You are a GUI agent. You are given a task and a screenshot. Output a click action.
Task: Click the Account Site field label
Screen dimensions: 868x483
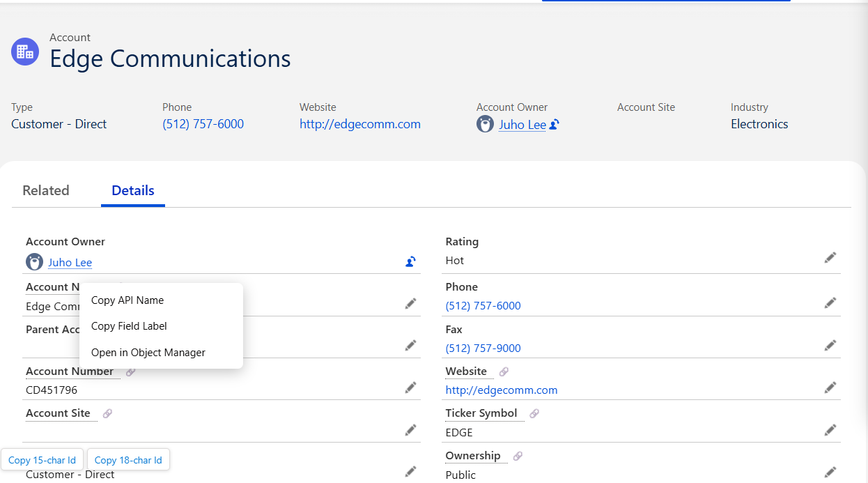(58, 413)
